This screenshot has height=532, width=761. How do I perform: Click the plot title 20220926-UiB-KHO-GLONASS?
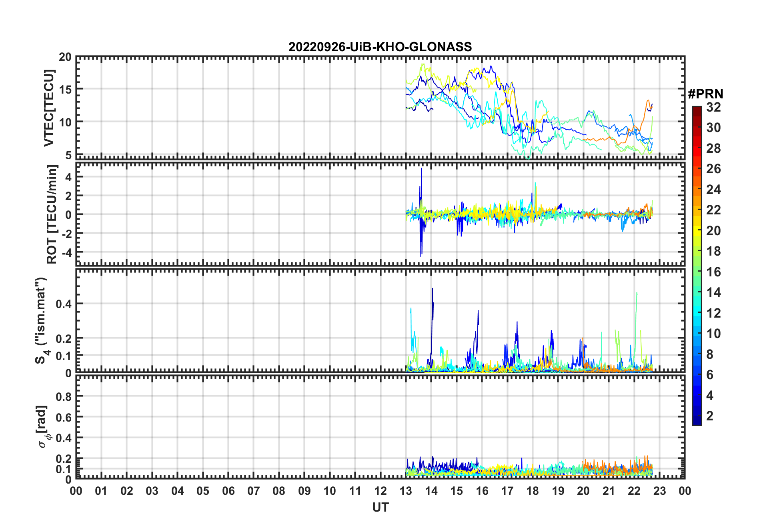(x=380, y=47)
